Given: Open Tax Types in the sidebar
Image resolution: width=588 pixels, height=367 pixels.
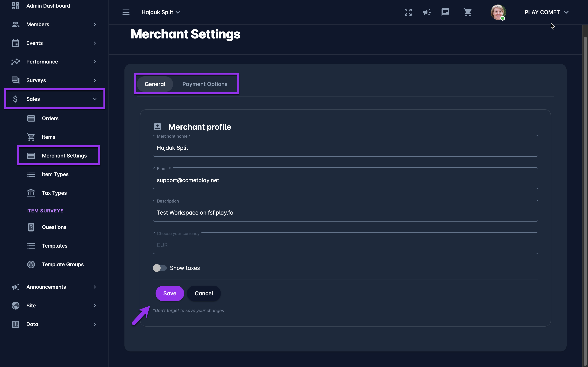Looking at the screenshot, I should pos(54,193).
